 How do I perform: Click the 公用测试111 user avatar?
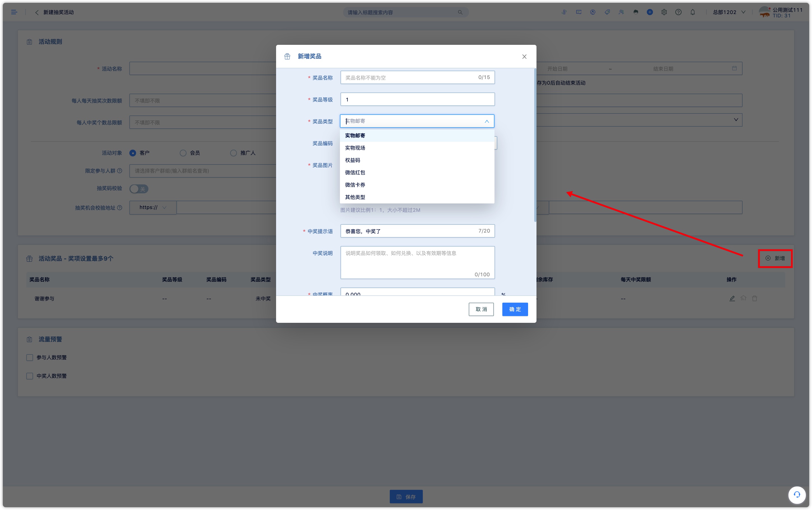coord(764,12)
